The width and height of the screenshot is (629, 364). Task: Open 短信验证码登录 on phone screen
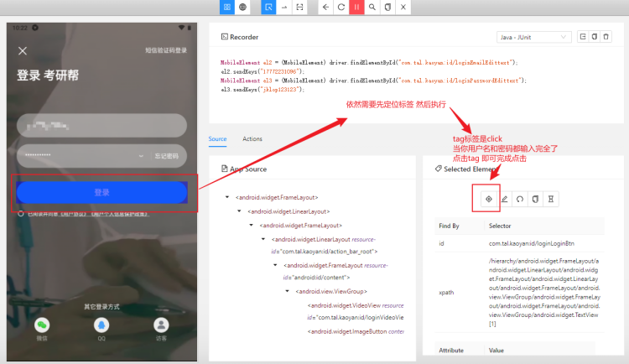(166, 50)
